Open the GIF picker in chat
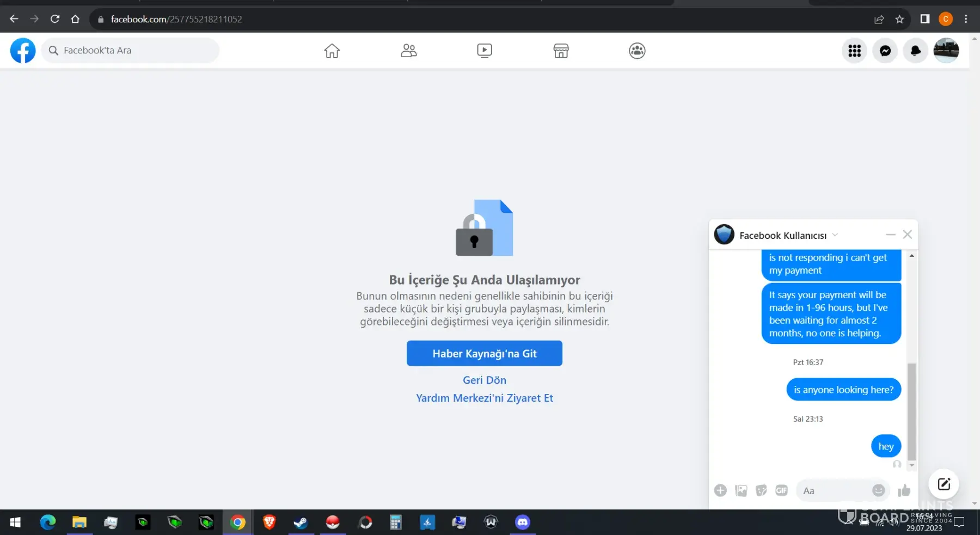Image resolution: width=980 pixels, height=535 pixels. coord(781,490)
